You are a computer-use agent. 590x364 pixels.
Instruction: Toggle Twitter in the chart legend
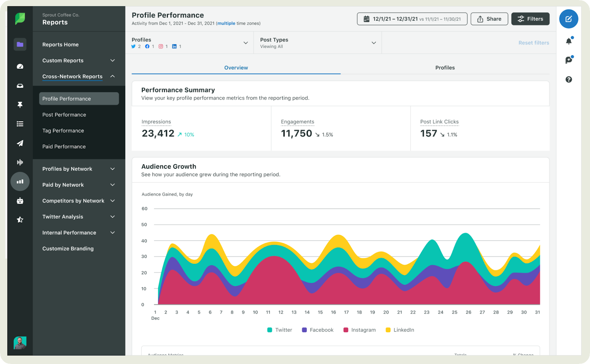click(280, 330)
